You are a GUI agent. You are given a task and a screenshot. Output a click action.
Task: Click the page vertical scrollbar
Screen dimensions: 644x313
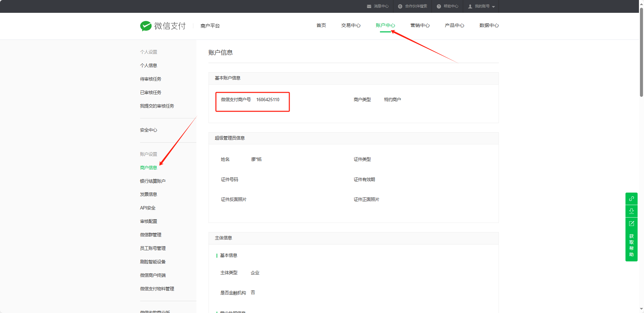pyautogui.click(x=641, y=51)
